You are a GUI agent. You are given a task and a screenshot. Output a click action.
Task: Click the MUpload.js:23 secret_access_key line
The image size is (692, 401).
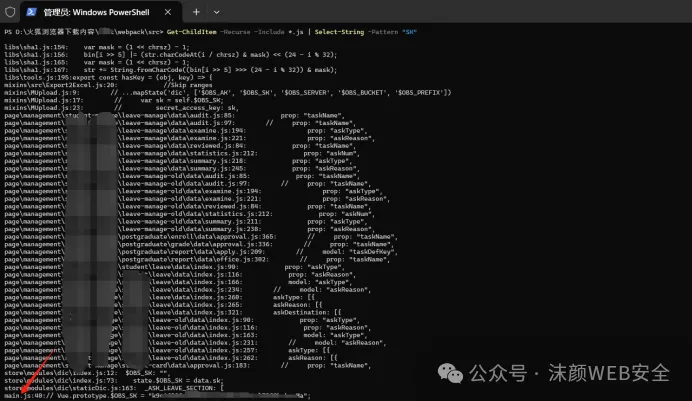pyautogui.click(x=122, y=108)
